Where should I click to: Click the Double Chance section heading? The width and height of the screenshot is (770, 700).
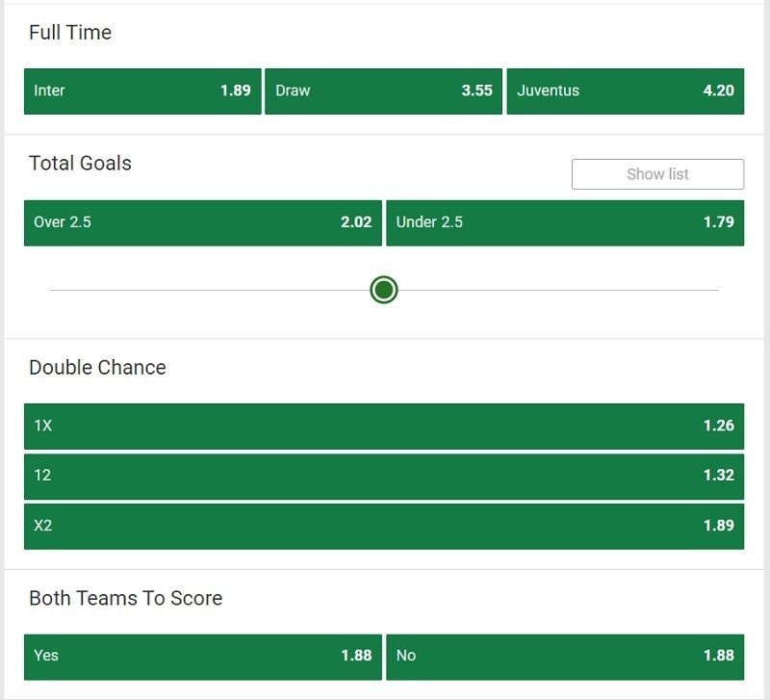click(97, 368)
